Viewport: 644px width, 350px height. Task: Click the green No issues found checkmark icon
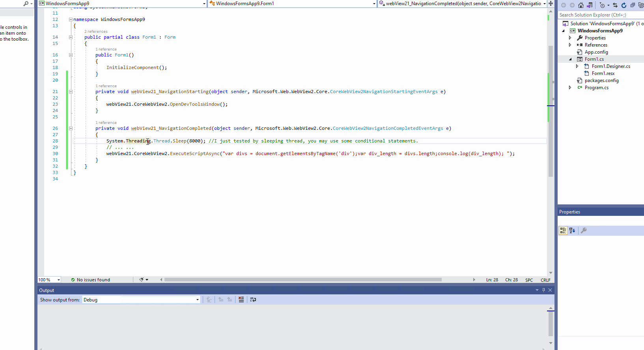pyautogui.click(x=73, y=280)
